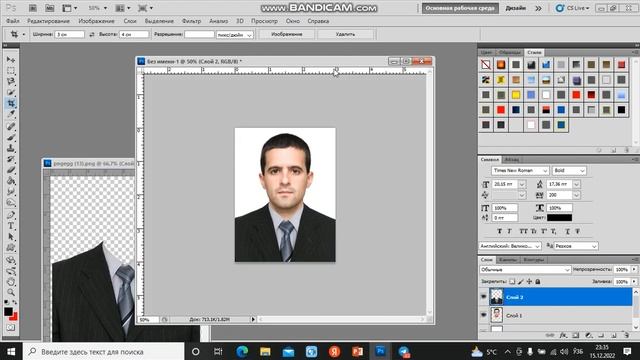Open the Выделение menu
Viewport: 640px width, 360px height.
(x=159, y=21)
